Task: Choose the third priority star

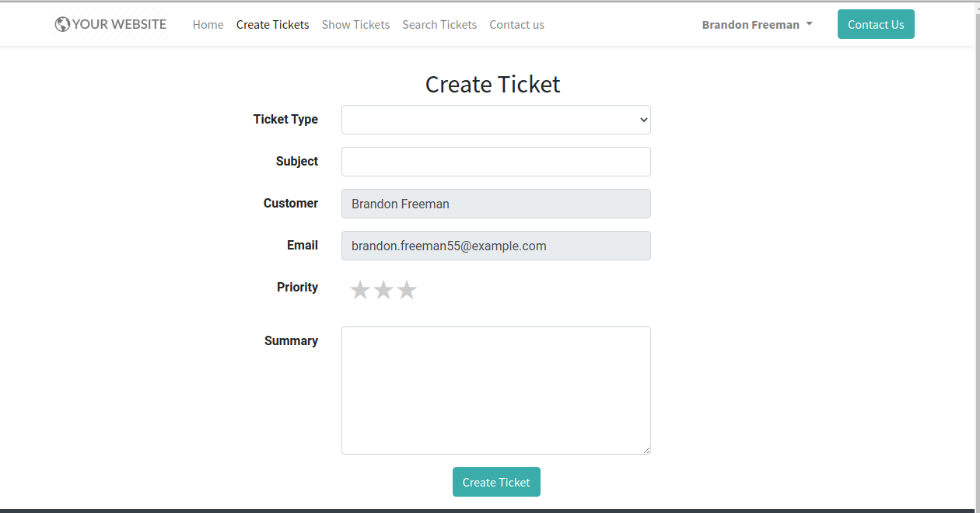Action: 407,290
